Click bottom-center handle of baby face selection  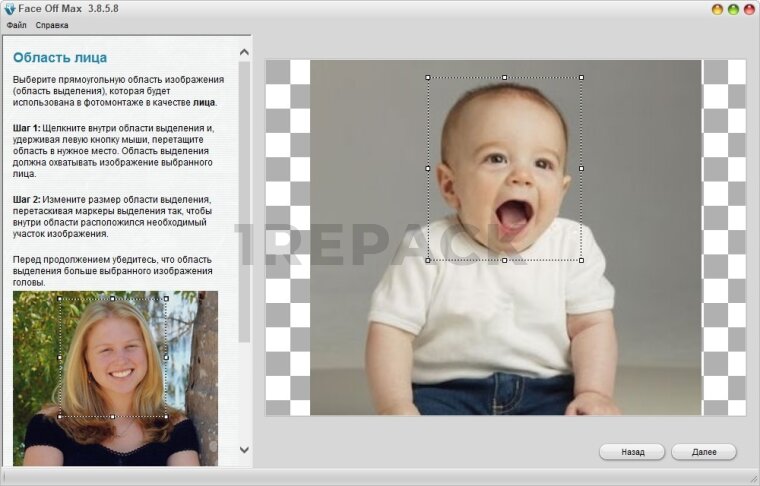point(505,260)
